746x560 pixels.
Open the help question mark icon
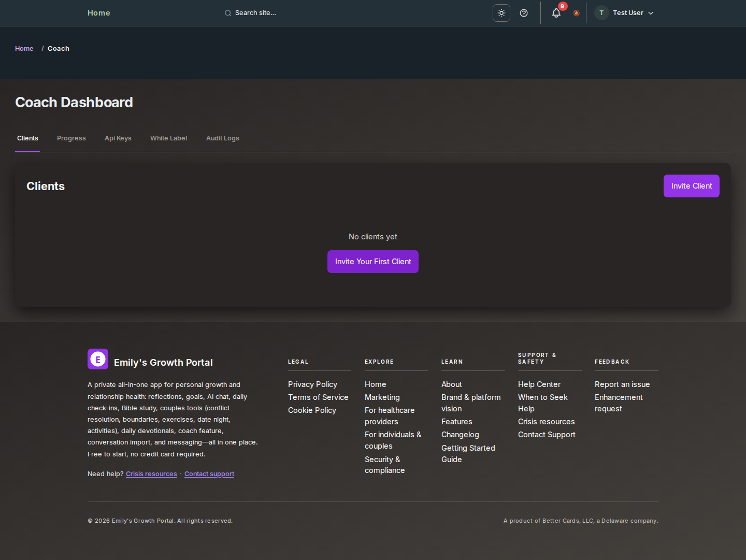[523, 13]
